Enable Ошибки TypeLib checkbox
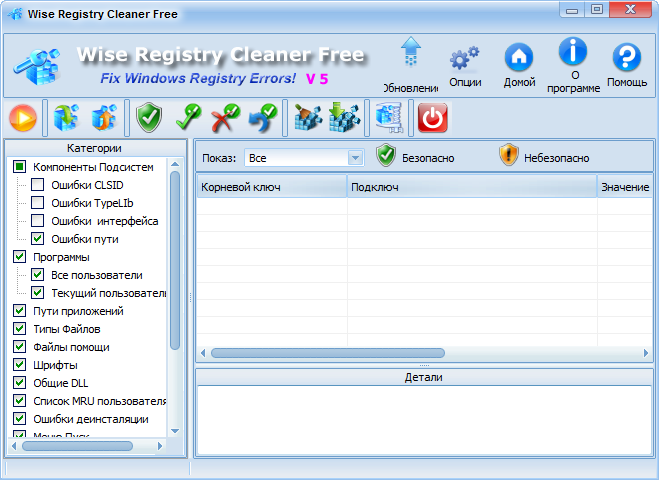Viewport: 659px width, 480px height. point(37,203)
